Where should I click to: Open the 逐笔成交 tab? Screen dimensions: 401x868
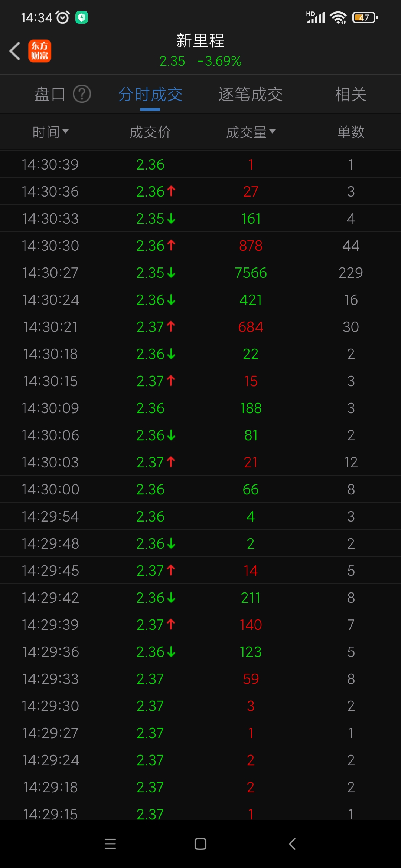(251, 94)
